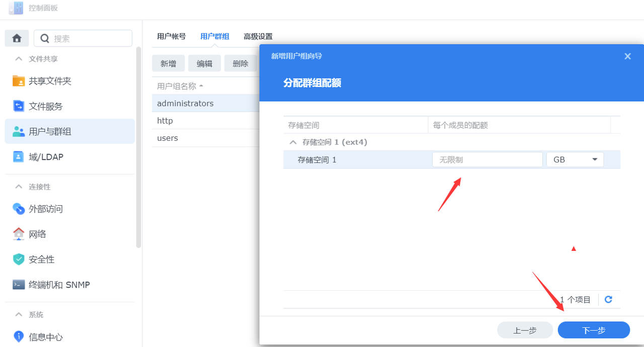
Task: Open Security (安全性) shield icon
Action: [19, 259]
